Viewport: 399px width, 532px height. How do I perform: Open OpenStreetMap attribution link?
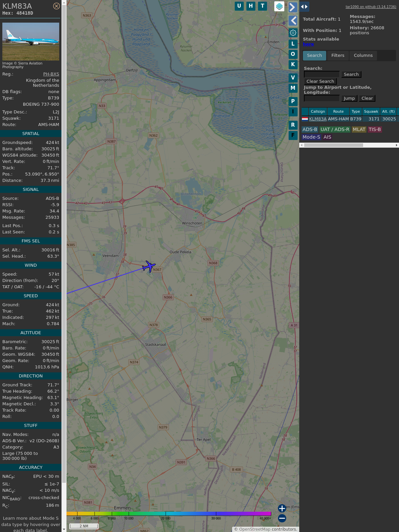(x=255, y=529)
